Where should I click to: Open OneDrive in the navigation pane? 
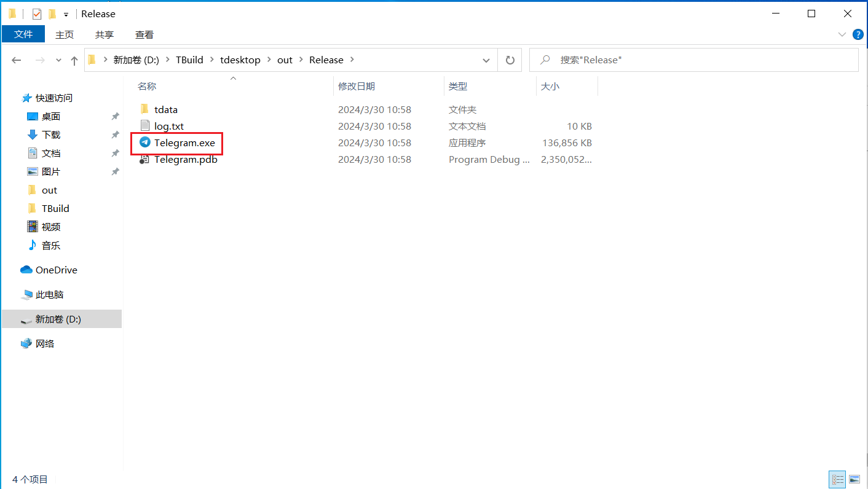pos(57,270)
